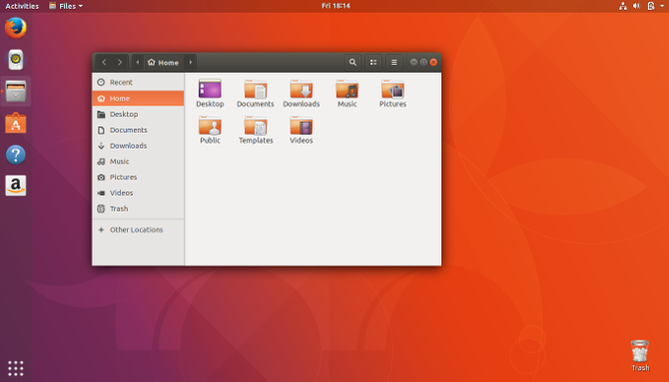Select the Videos folder icon
This screenshot has height=382, width=669.
[x=301, y=126]
